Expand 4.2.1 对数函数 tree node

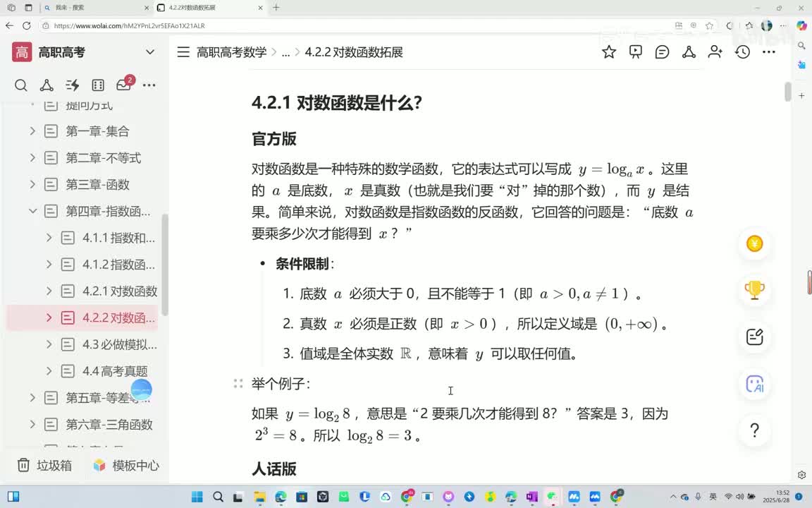tap(49, 291)
